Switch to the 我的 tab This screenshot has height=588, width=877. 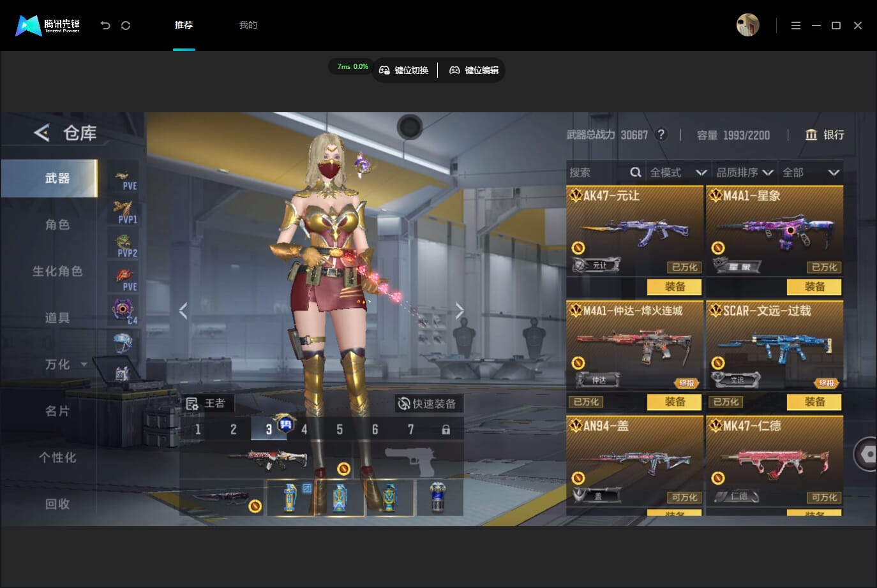[x=248, y=25]
